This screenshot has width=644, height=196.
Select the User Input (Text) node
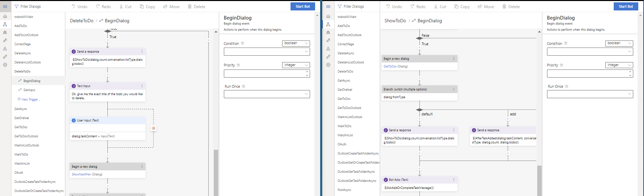pyautogui.click(x=108, y=128)
